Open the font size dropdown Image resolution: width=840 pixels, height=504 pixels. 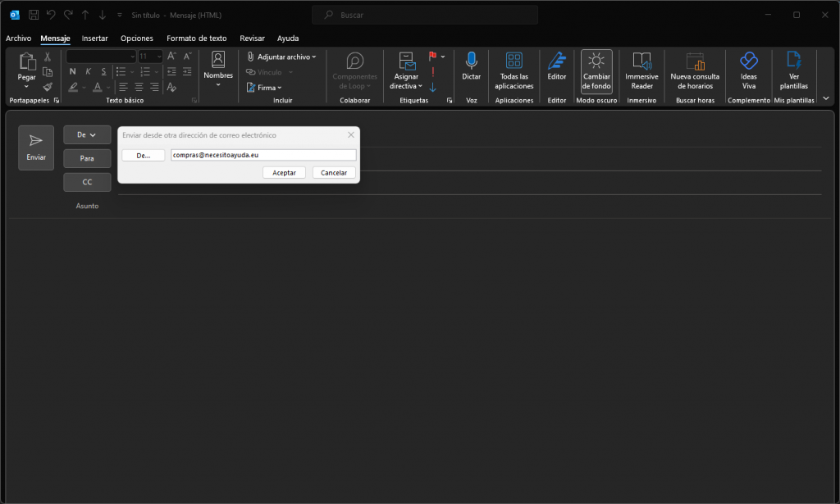[x=159, y=57]
